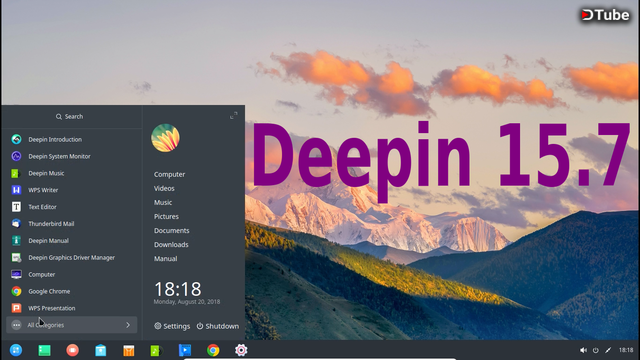Expand All Categories arrow
Screen dimensions: 640x360
(128, 325)
